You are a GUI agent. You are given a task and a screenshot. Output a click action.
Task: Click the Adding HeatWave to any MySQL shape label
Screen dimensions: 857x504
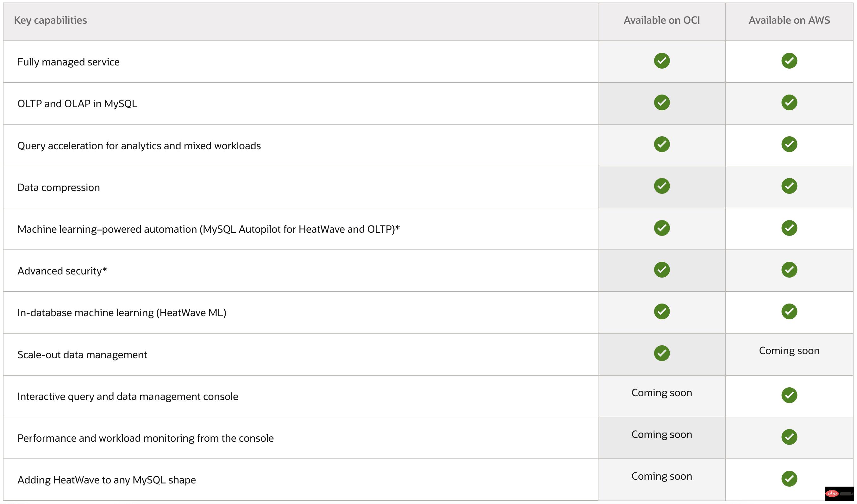click(106, 480)
